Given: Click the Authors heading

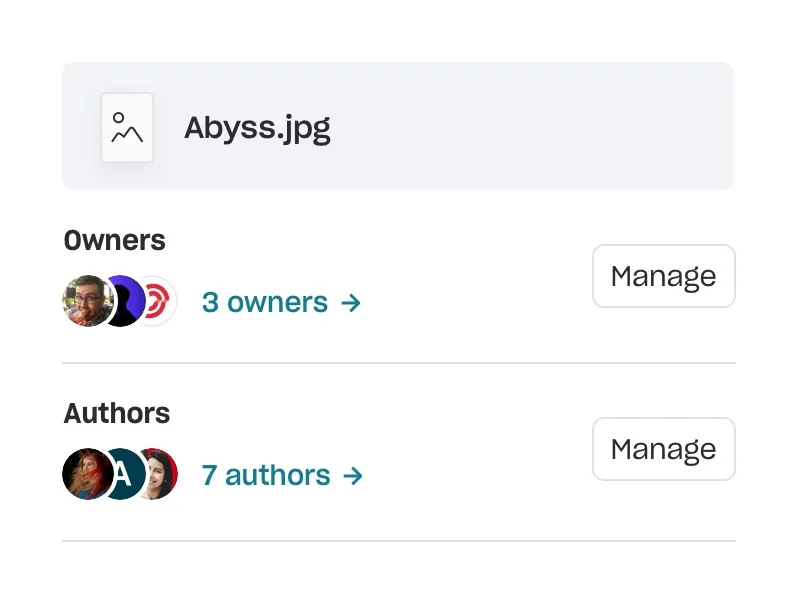Looking at the screenshot, I should (x=117, y=413).
